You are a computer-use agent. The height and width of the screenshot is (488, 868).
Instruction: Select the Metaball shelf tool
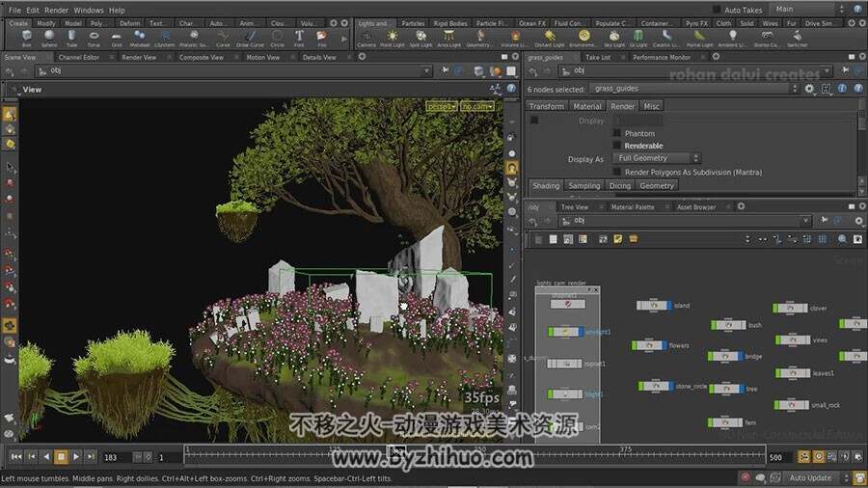point(139,39)
